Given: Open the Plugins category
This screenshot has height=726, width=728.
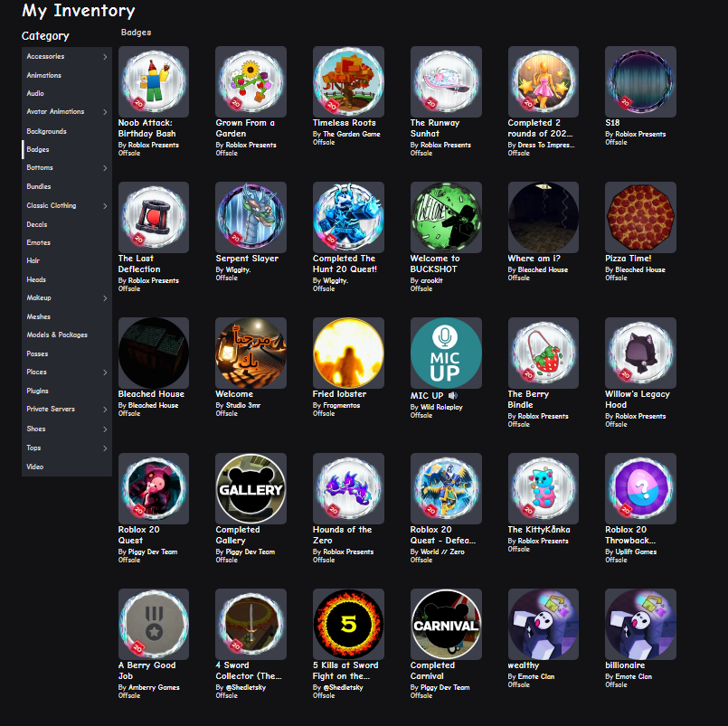Looking at the screenshot, I should (x=67, y=391).
